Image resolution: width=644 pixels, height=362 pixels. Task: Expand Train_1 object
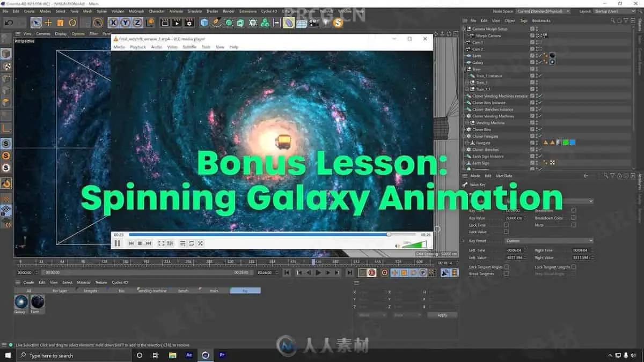(x=467, y=83)
